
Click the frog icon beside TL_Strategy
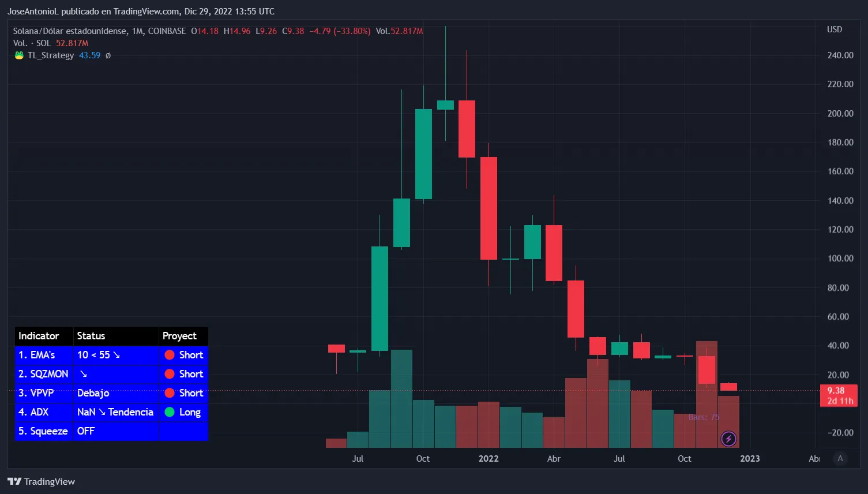19,55
